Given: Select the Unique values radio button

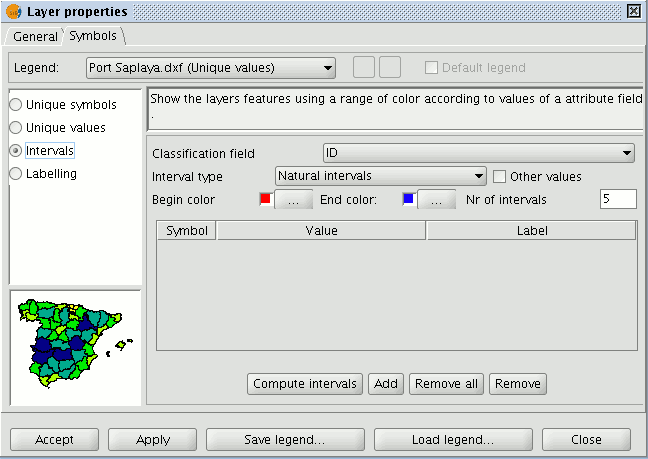Looking at the screenshot, I should [x=16, y=128].
